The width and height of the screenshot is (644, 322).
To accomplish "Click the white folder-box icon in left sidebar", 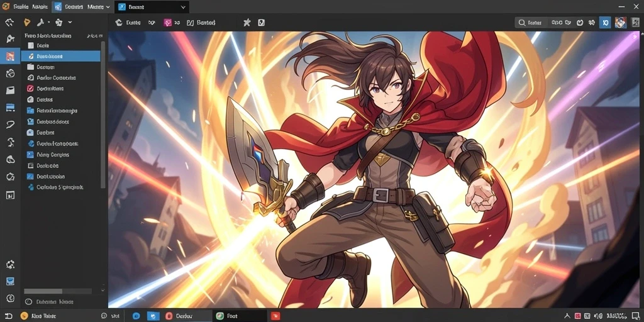I will (x=10, y=91).
